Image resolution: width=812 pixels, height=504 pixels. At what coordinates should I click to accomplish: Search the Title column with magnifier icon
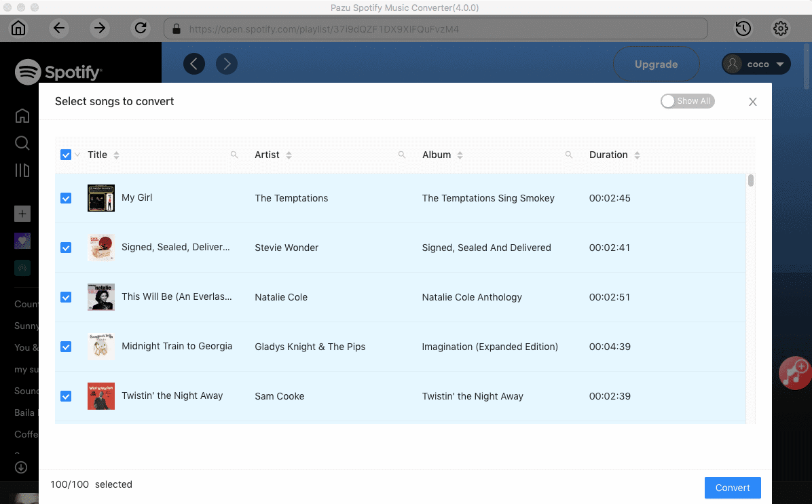pyautogui.click(x=234, y=155)
